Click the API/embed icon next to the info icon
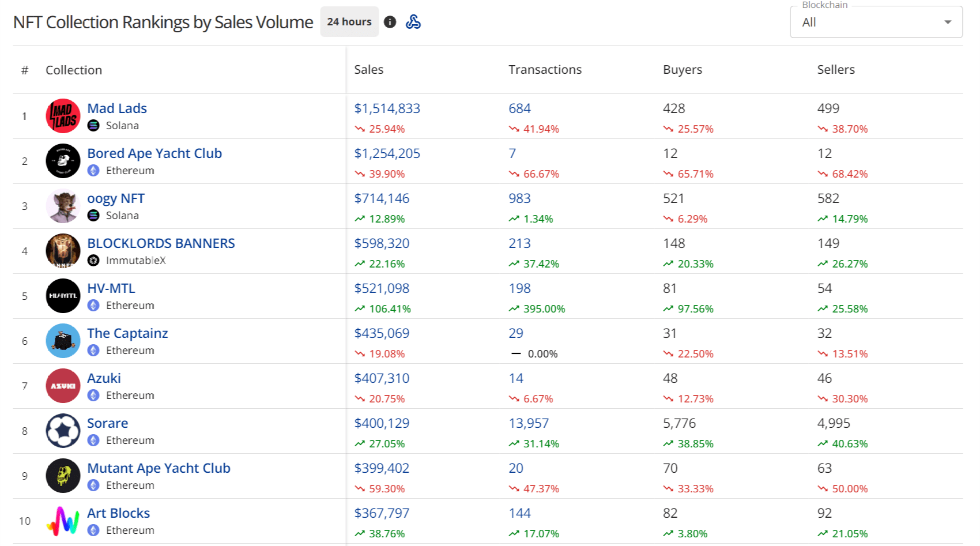This screenshot has width=980, height=546. coord(414,22)
